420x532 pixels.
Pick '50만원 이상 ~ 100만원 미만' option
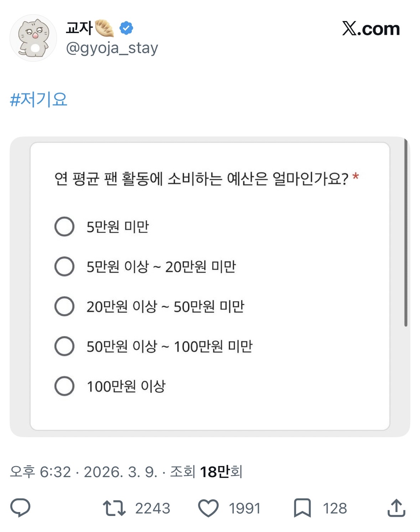64,346
